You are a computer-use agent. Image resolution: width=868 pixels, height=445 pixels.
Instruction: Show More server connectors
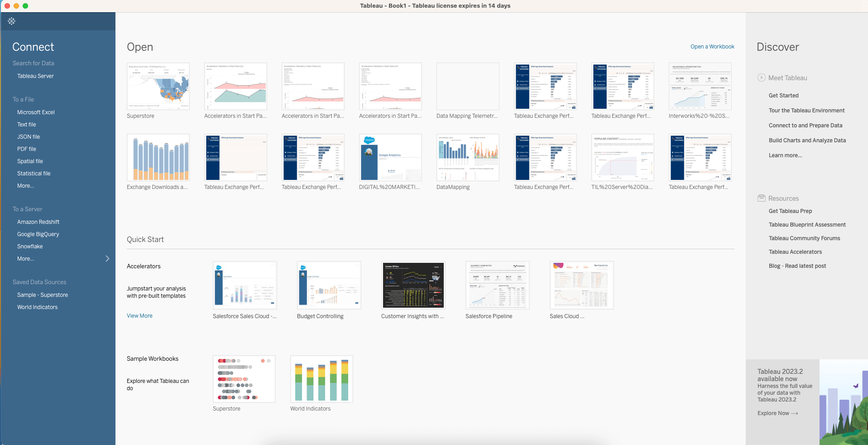click(x=25, y=258)
